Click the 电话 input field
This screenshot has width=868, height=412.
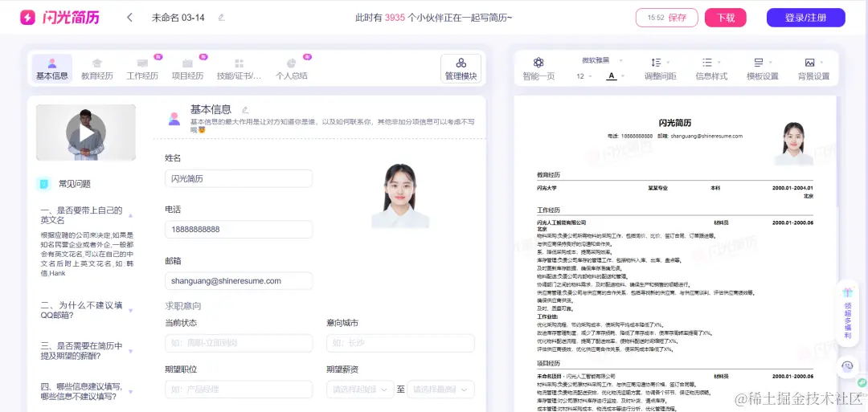(x=239, y=229)
